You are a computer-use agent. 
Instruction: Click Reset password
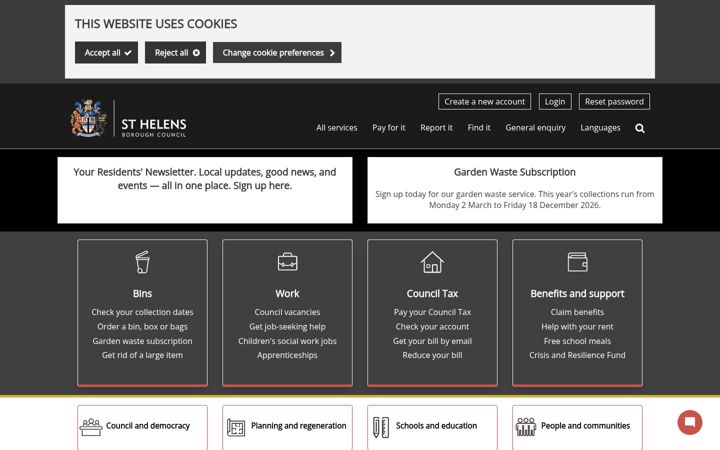tap(614, 101)
